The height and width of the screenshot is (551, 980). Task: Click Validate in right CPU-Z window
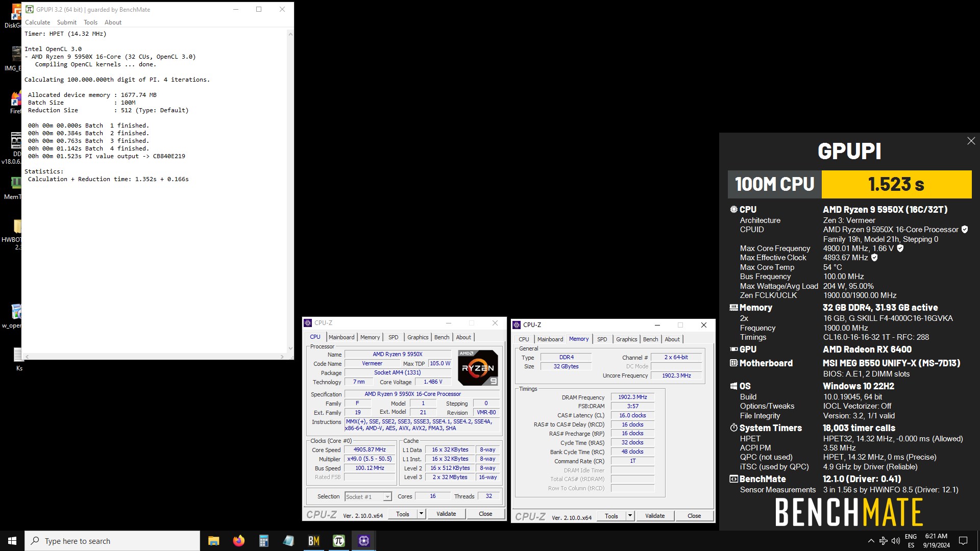click(x=655, y=516)
